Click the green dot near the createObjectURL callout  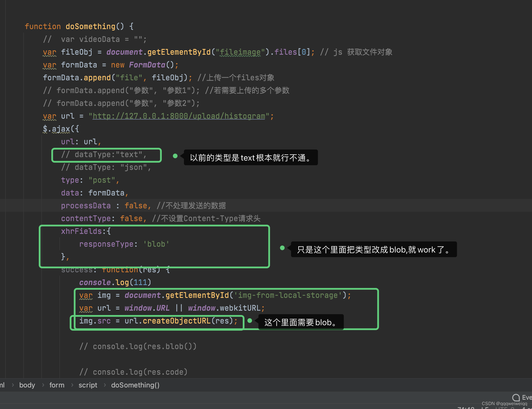point(249,321)
